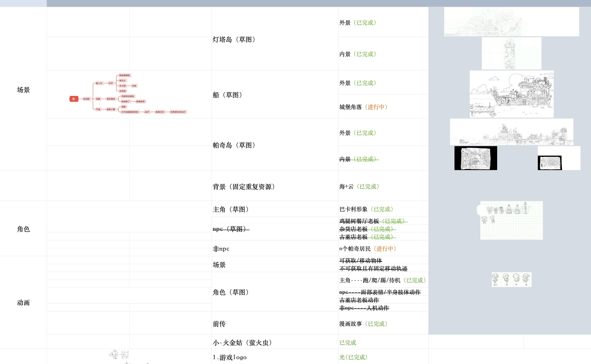Open the four-pose character animation strip thumbnail
The height and width of the screenshot is (364, 591).
click(x=511, y=279)
